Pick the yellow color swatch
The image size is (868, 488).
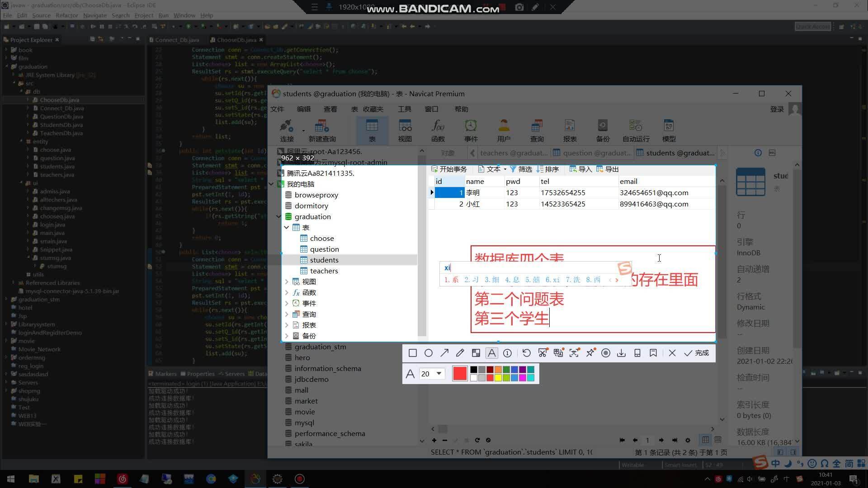click(498, 378)
